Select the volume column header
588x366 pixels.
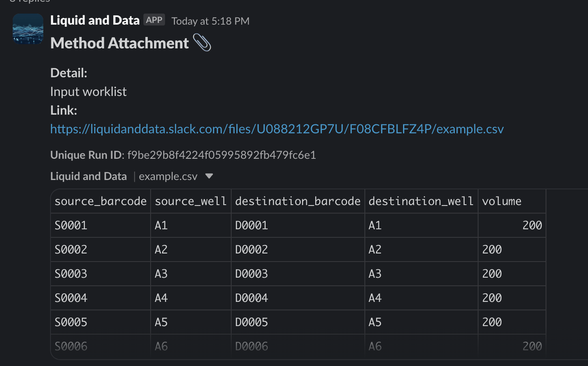(512, 201)
